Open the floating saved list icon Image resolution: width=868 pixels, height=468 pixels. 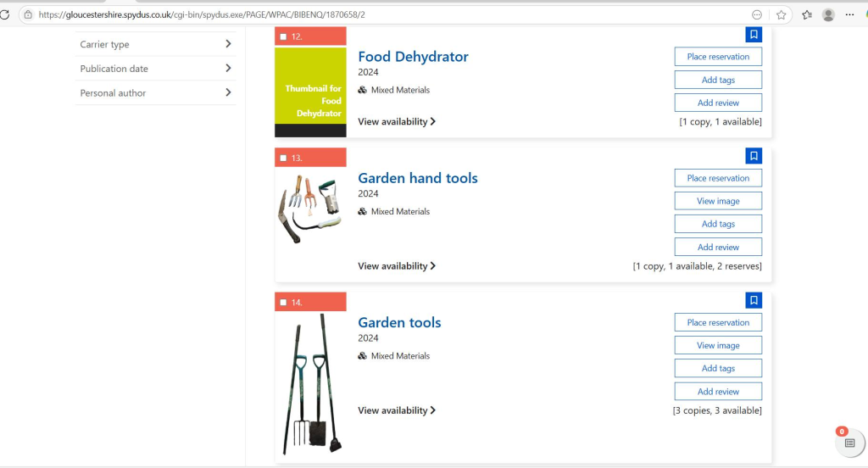coord(849,443)
